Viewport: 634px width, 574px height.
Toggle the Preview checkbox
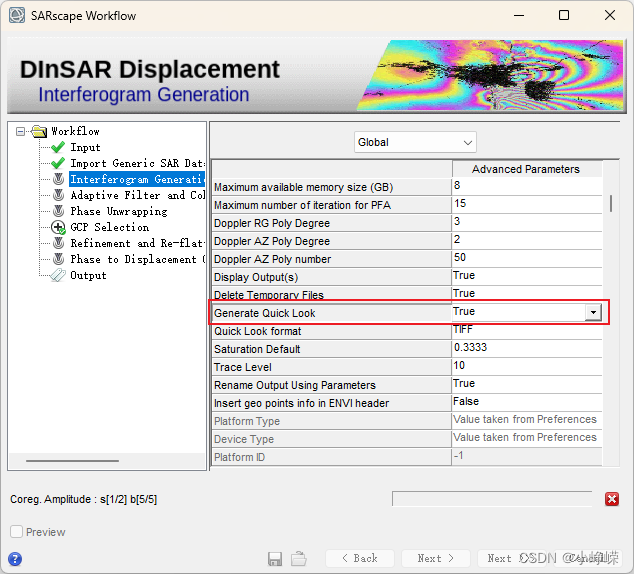pyautogui.click(x=17, y=532)
